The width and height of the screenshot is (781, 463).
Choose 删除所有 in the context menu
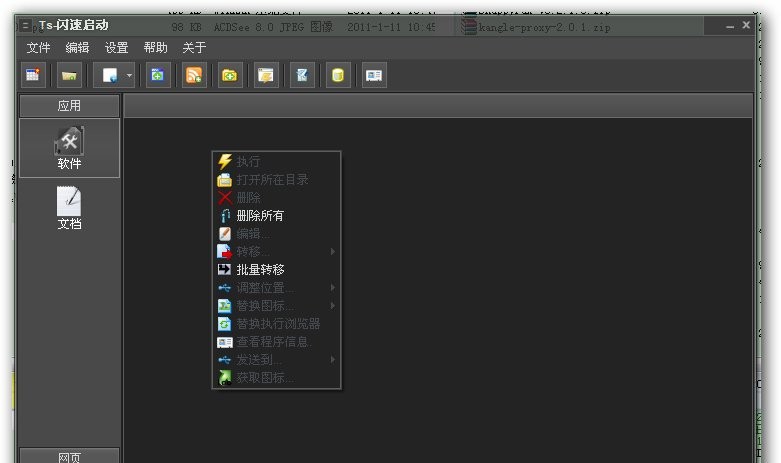(276, 216)
